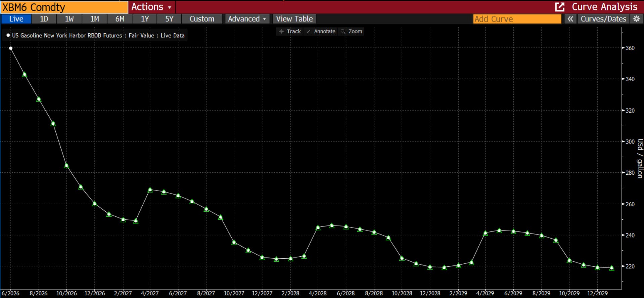Switch to the 1M range tab
This screenshot has width=644, height=298.
(x=95, y=19)
